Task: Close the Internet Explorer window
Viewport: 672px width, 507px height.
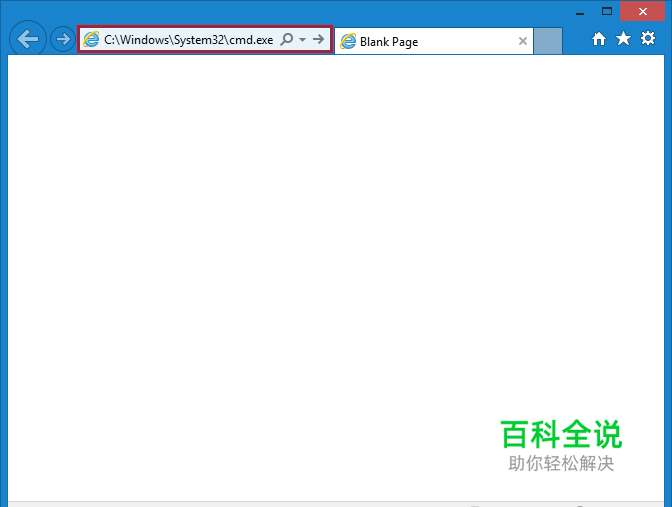Action: point(642,12)
